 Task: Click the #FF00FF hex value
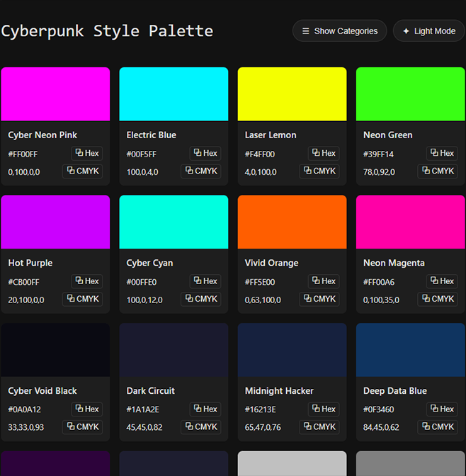23,154
